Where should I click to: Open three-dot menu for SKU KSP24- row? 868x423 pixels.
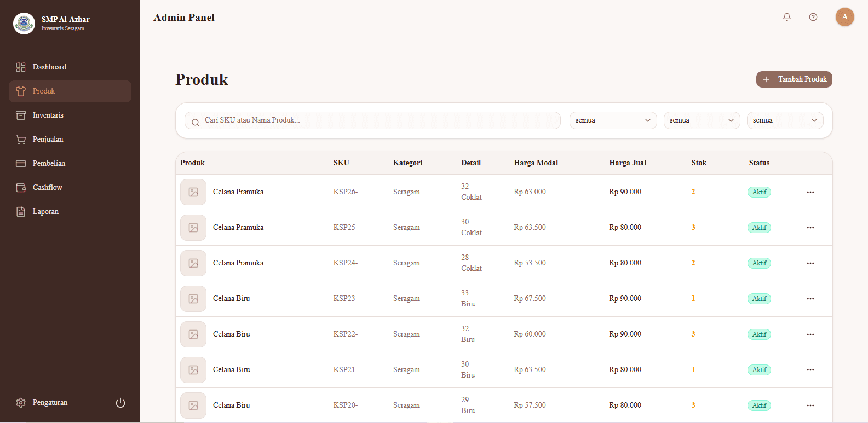coord(810,263)
